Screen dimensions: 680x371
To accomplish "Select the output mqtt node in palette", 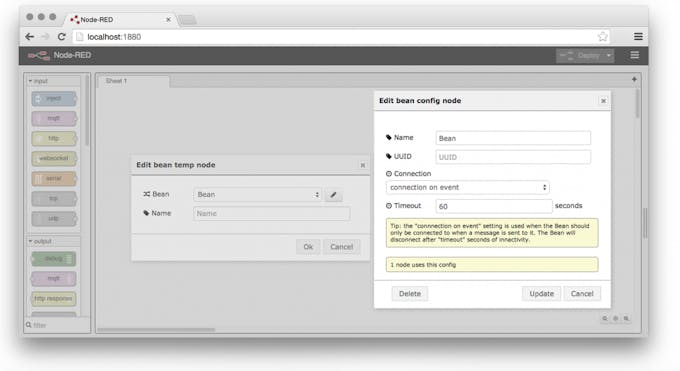I will tap(54, 279).
